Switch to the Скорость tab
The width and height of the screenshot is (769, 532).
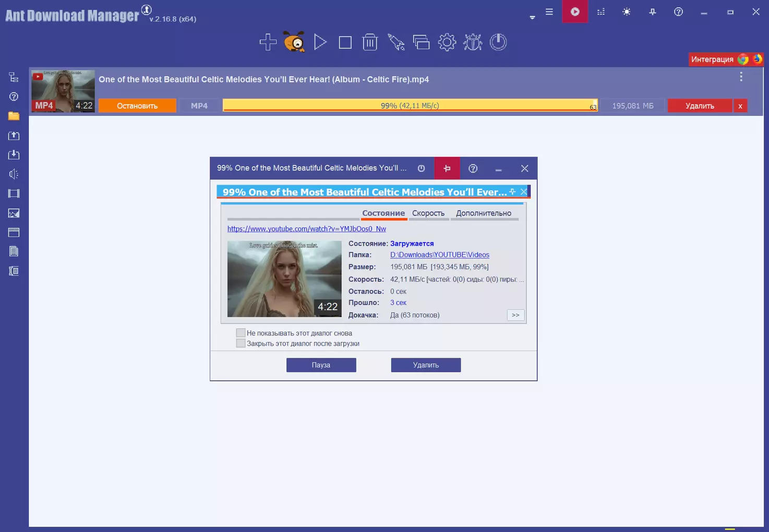tap(428, 213)
